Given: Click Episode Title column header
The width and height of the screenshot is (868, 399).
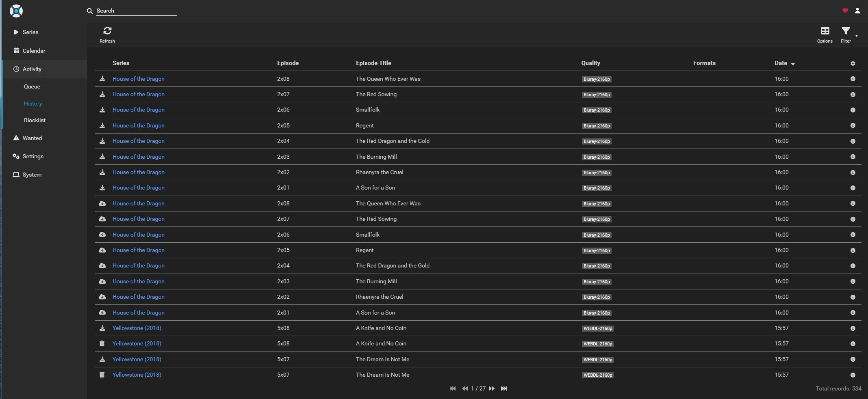Looking at the screenshot, I should coord(373,63).
